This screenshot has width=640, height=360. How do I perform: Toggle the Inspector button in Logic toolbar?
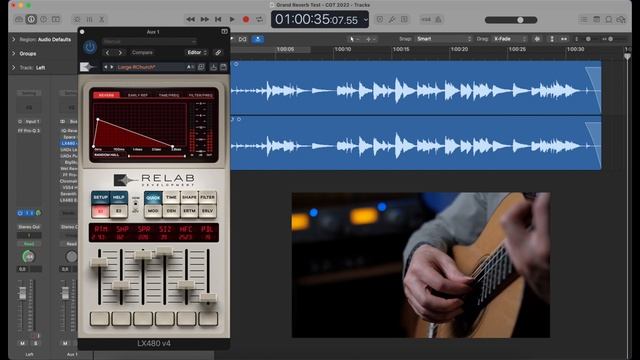click(31, 19)
